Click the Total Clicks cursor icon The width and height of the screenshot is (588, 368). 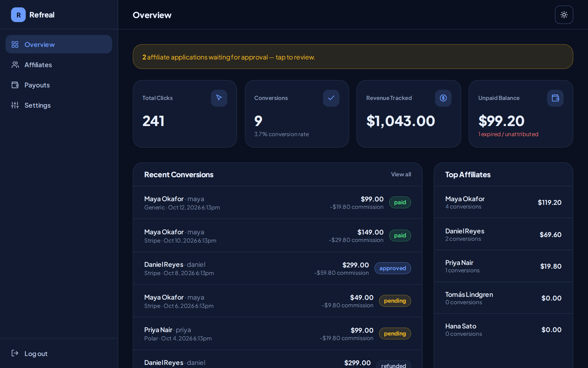pos(219,98)
